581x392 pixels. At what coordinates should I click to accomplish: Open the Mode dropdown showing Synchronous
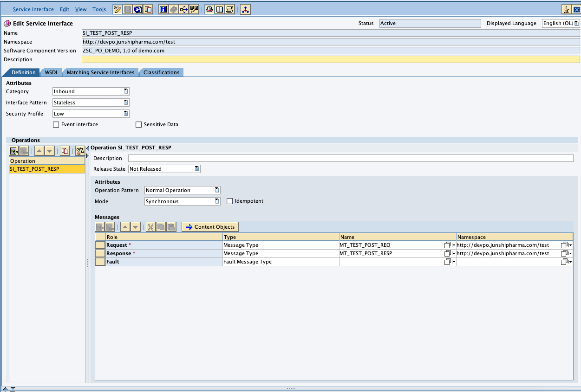[217, 201]
